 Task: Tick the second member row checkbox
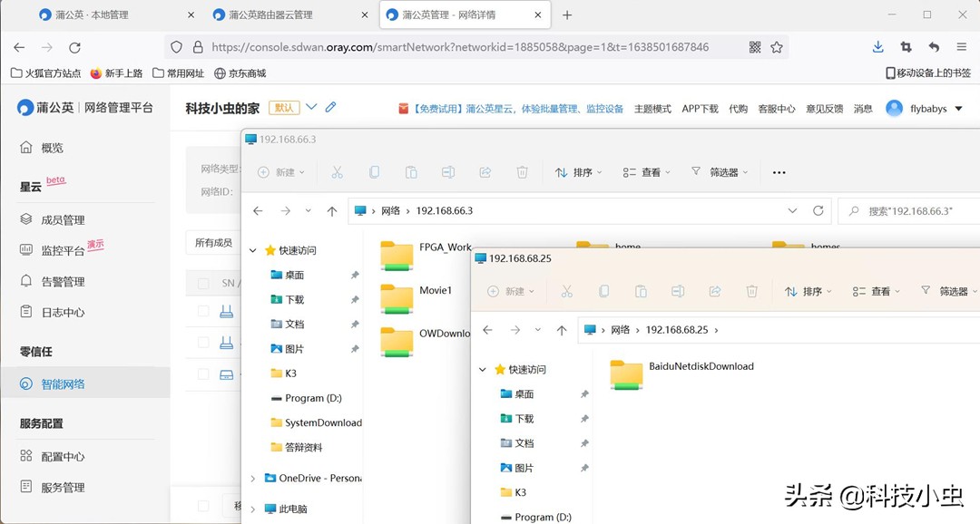pos(203,343)
